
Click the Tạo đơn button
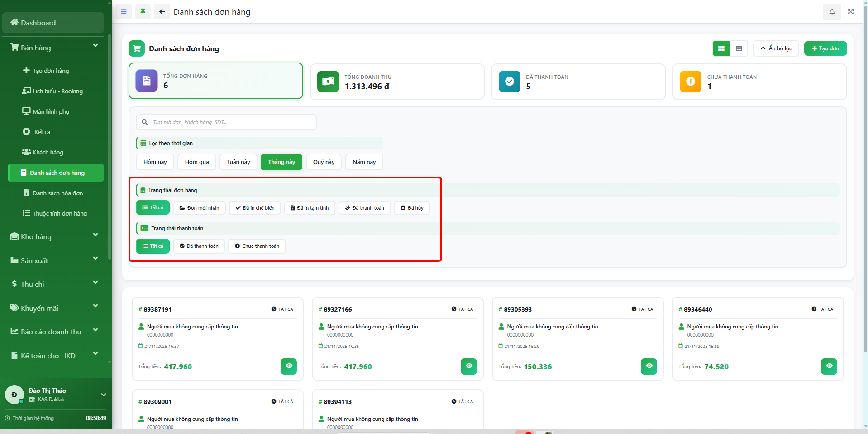[x=825, y=48]
